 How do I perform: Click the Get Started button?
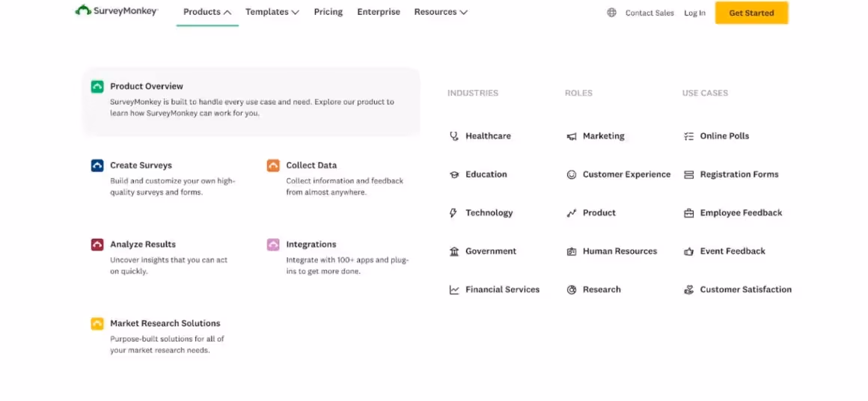pyautogui.click(x=751, y=13)
